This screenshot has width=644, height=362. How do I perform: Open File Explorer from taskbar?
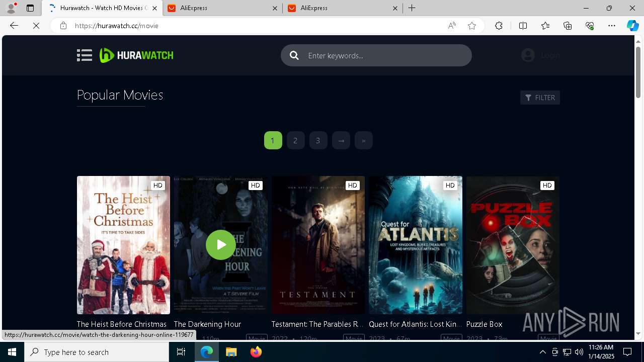231,352
